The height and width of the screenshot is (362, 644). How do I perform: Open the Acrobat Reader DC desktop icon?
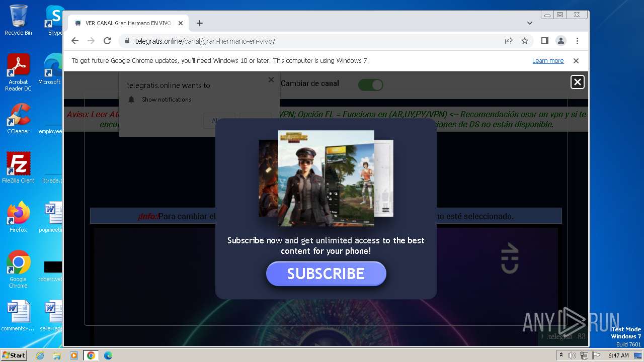(x=18, y=72)
